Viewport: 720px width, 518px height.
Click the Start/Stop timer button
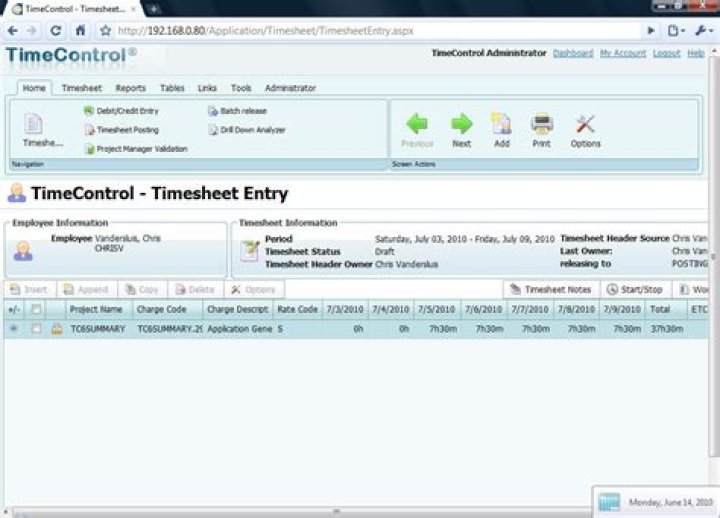click(x=635, y=289)
